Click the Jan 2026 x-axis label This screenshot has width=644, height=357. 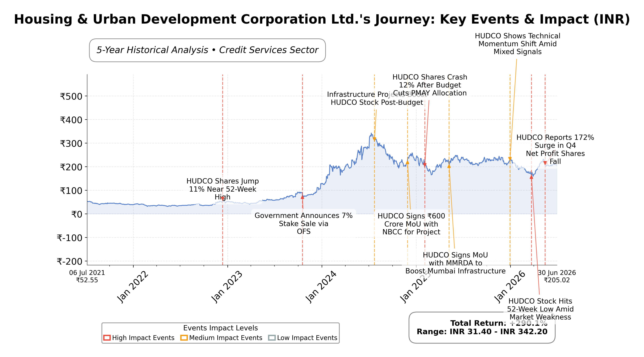pos(510,287)
